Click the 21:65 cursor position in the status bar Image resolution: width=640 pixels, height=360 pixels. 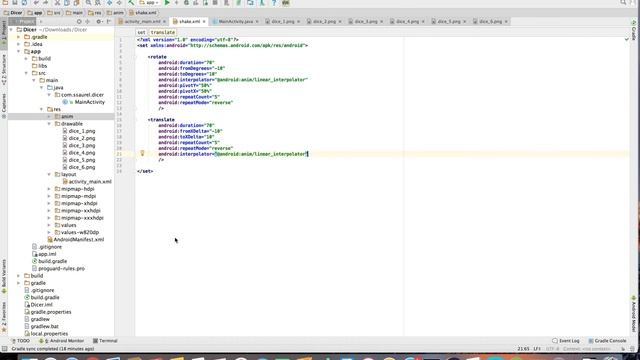tap(524, 349)
